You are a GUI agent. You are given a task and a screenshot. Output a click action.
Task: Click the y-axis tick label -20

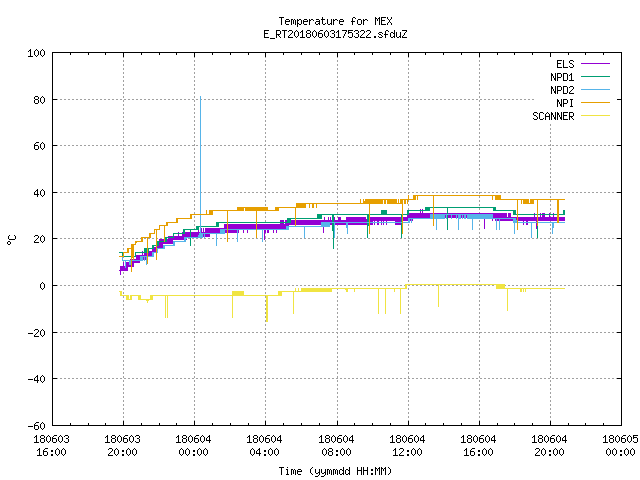tap(36, 333)
